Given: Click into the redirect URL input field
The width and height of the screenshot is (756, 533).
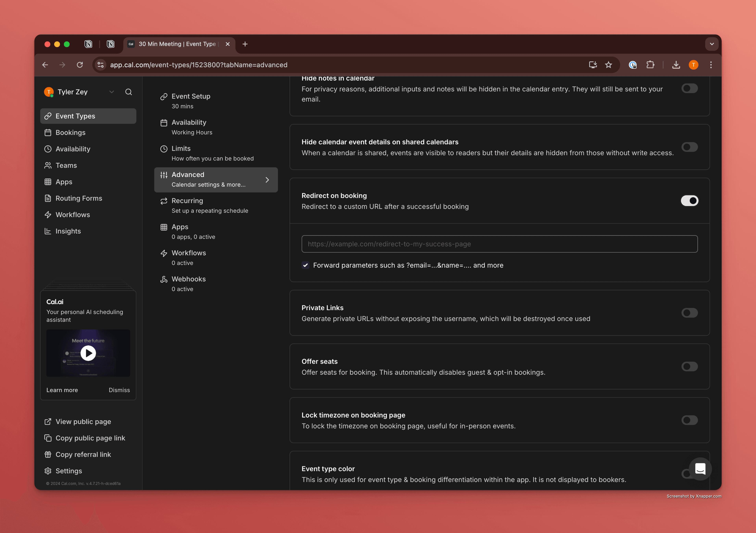Looking at the screenshot, I should click(x=499, y=244).
